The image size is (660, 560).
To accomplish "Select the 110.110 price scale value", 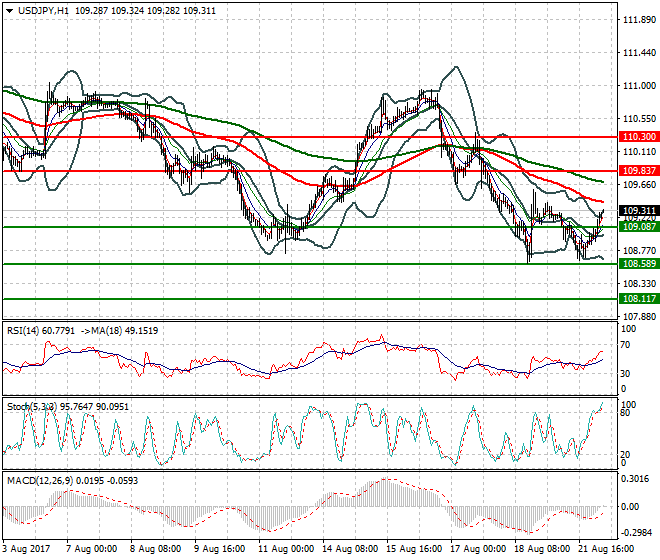I will tap(639, 152).
